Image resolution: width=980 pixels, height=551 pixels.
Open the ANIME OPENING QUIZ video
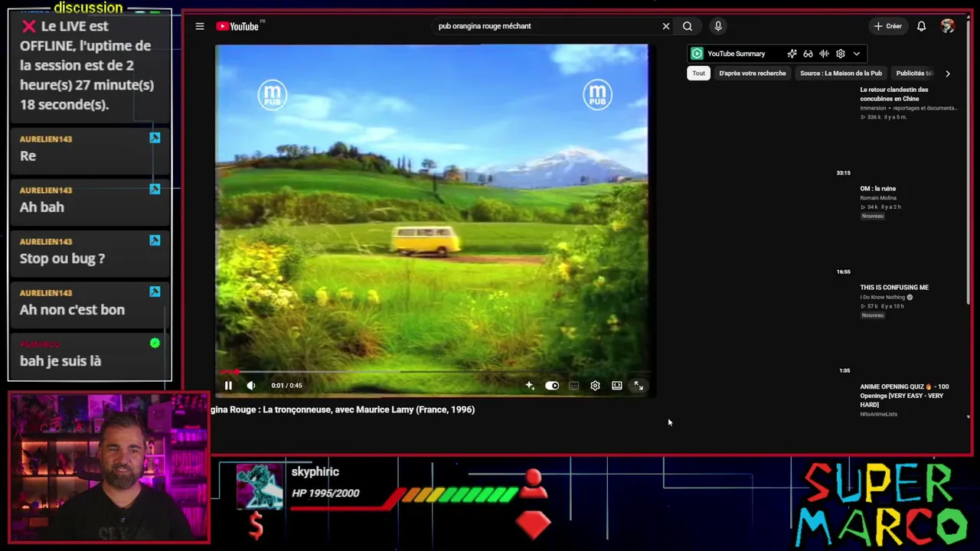(x=904, y=396)
